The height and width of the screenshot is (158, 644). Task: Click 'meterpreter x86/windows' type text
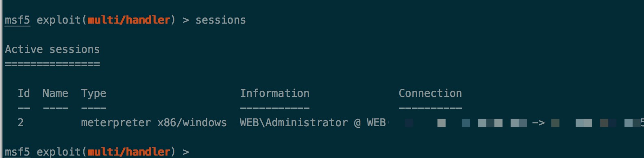(154, 123)
